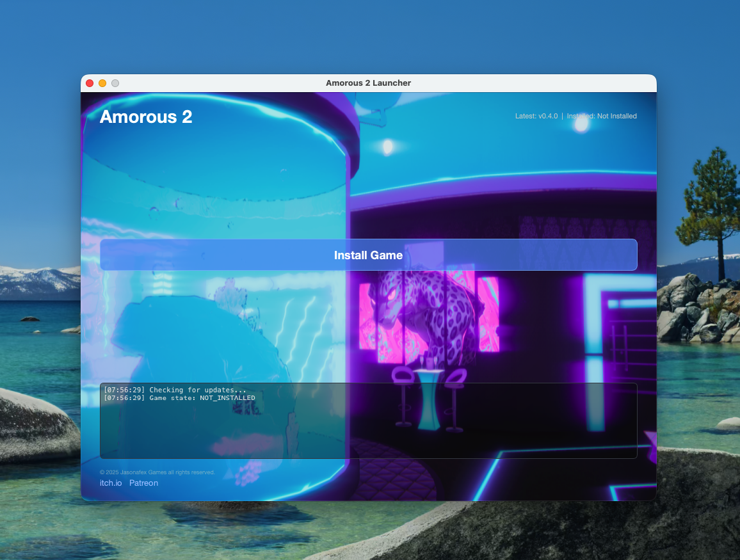Click the Install Game button
This screenshot has width=740, height=560.
[368, 255]
